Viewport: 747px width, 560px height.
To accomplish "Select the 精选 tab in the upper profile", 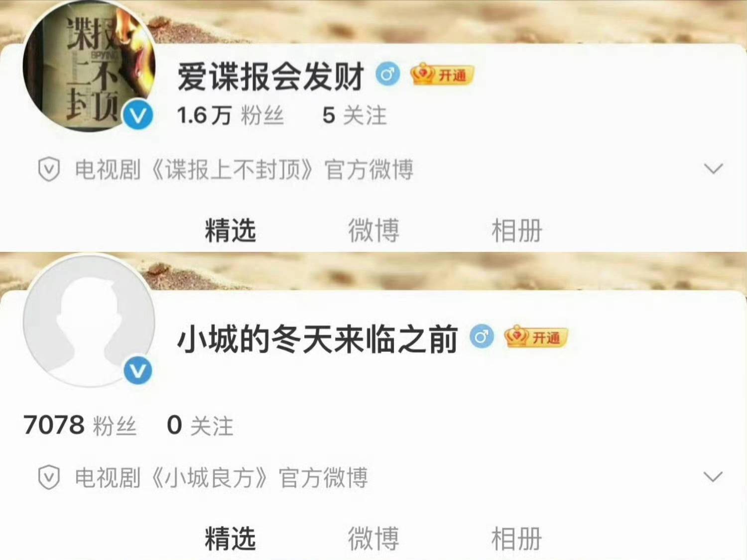I will coord(230,230).
